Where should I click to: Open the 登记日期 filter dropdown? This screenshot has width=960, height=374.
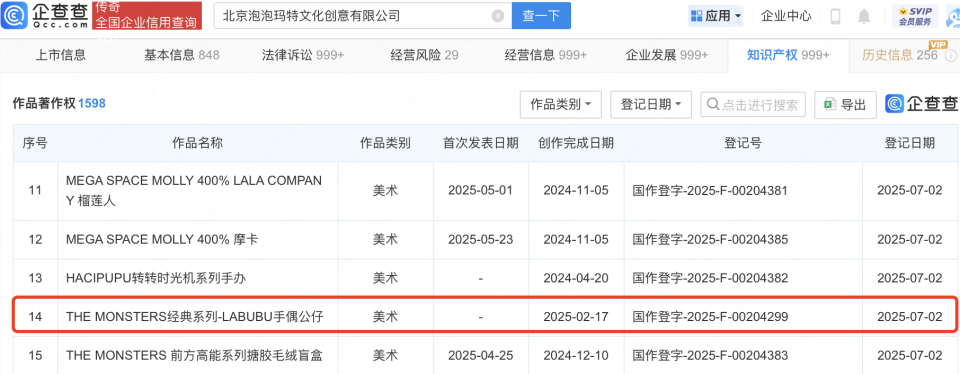pos(651,105)
